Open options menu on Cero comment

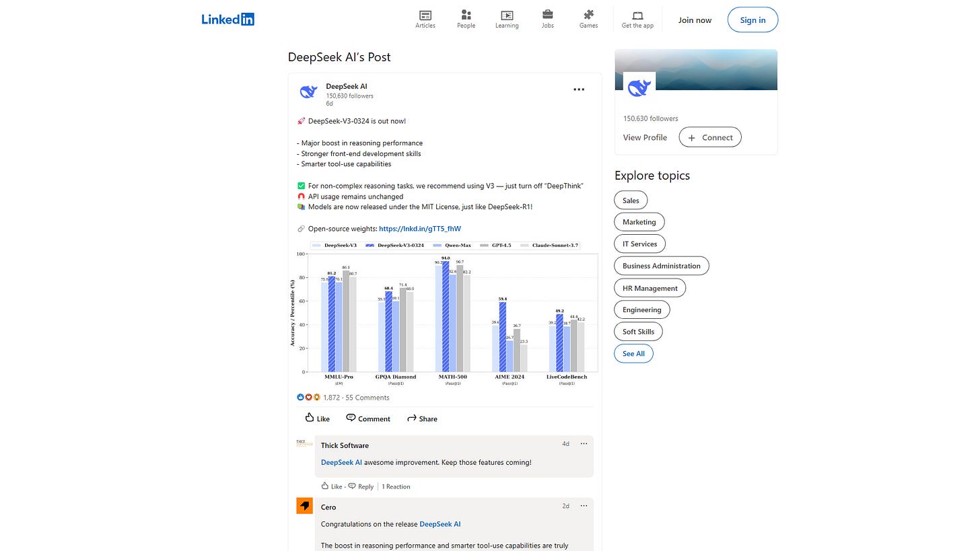tap(584, 506)
